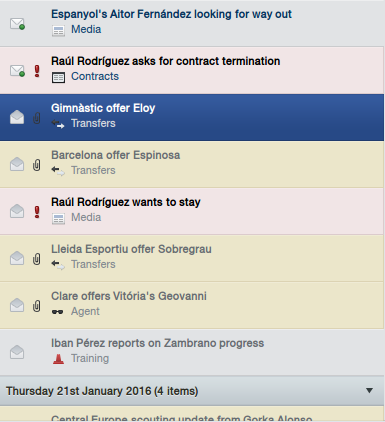The height and width of the screenshot is (422, 385).
Task: Open Barcelona offer Espinosa message
Action: 192,164
